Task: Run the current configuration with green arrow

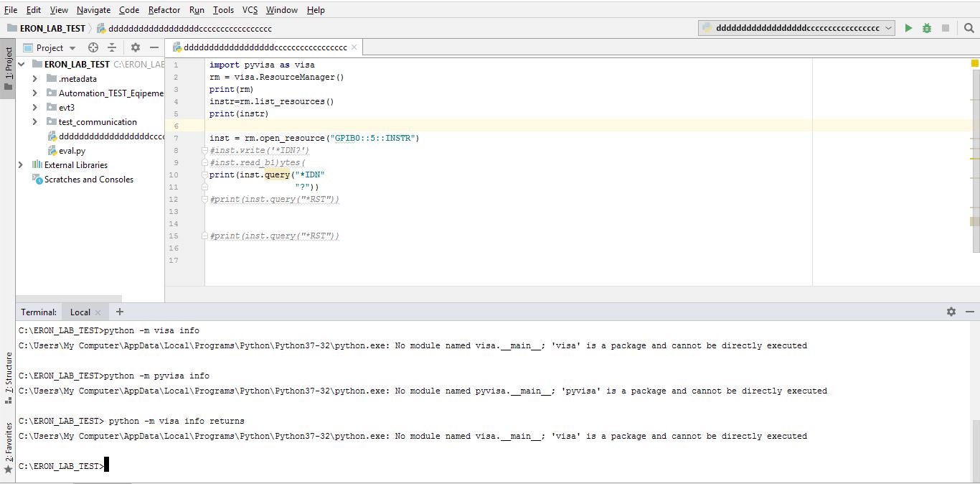Action: pyautogui.click(x=908, y=27)
